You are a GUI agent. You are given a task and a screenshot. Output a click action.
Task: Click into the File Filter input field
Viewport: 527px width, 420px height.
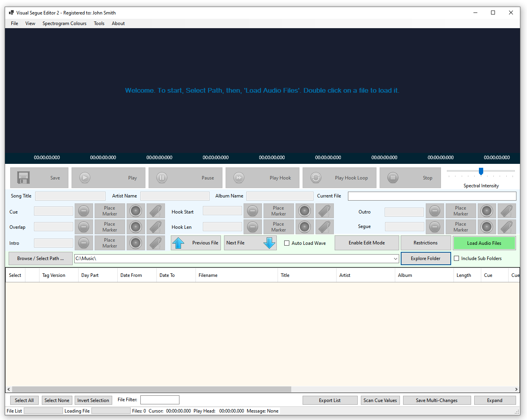[160, 400]
